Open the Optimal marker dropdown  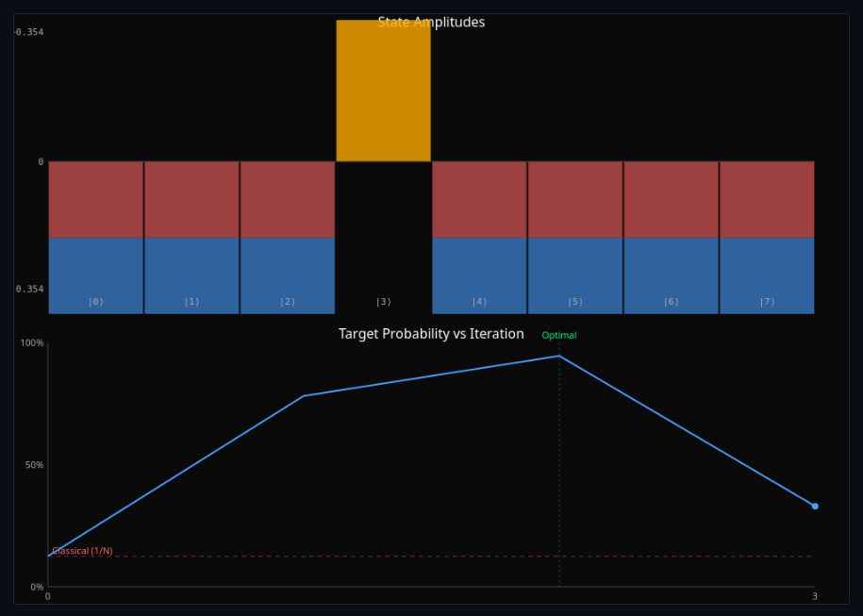coord(558,335)
